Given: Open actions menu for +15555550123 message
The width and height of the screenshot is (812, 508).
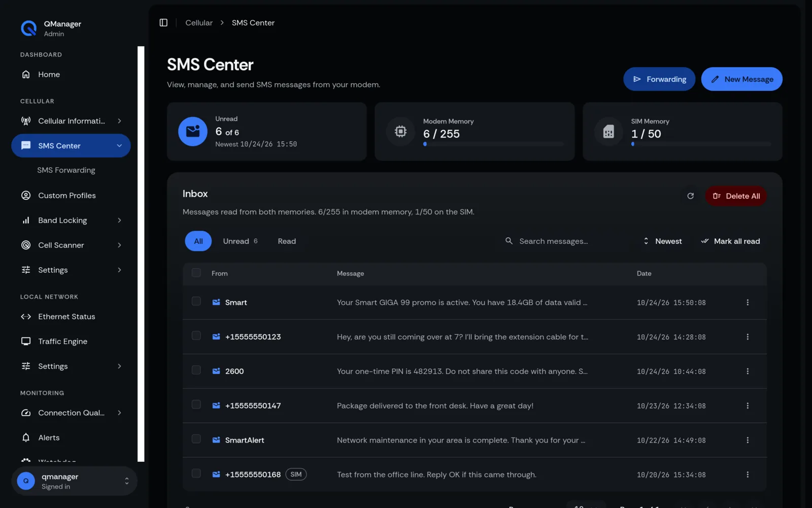Looking at the screenshot, I should coord(748,337).
